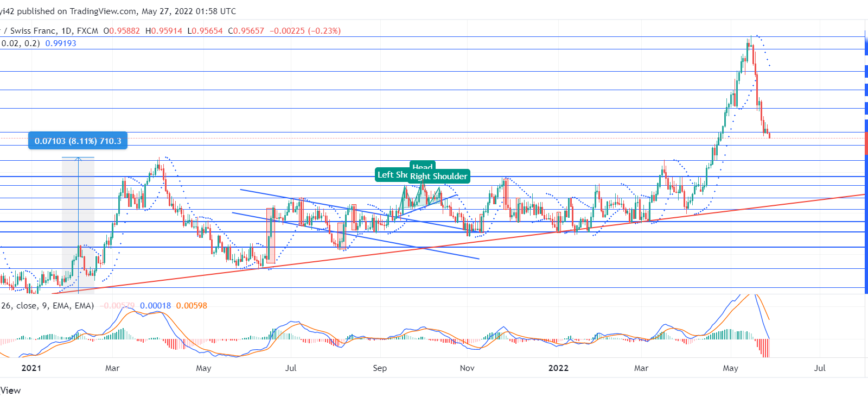Image resolution: width=868 pixels, height=403 pixels.
Task: Click the MACD histogram value −0.00579
Action: [x=117, y=306]
